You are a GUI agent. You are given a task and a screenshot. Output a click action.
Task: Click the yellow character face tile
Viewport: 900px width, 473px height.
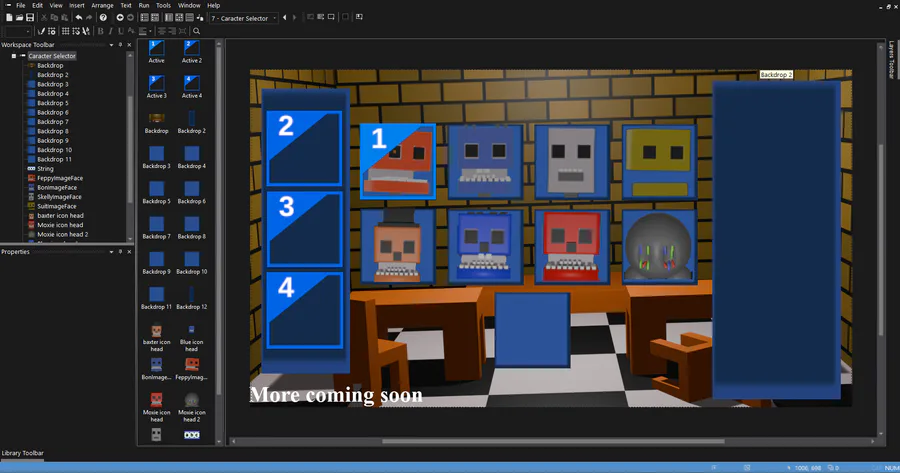[x=659, y=162]
